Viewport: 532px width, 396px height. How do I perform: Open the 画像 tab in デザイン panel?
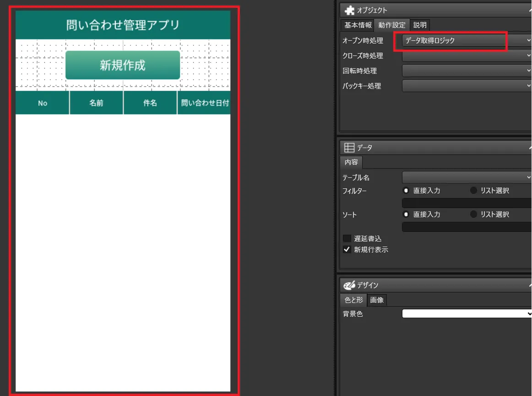pyautogui.click(x=377, y=300)
